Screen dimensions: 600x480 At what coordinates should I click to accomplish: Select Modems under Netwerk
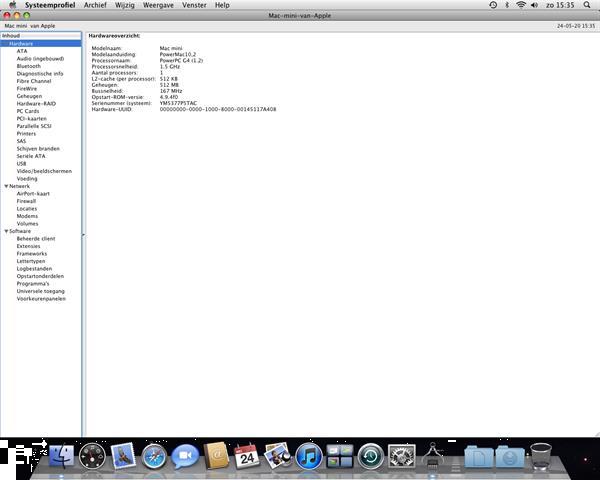(27, 216)
